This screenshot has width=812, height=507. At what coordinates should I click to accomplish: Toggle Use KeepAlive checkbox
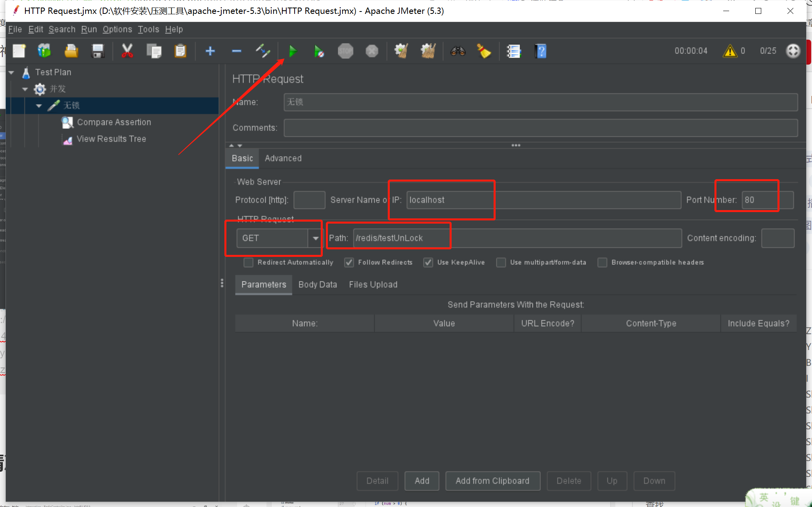[428, 262]
